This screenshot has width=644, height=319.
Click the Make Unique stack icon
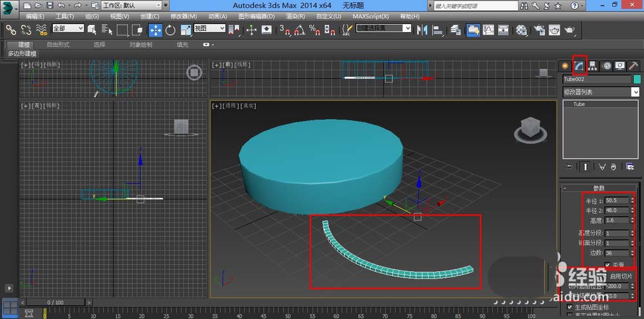602,167
